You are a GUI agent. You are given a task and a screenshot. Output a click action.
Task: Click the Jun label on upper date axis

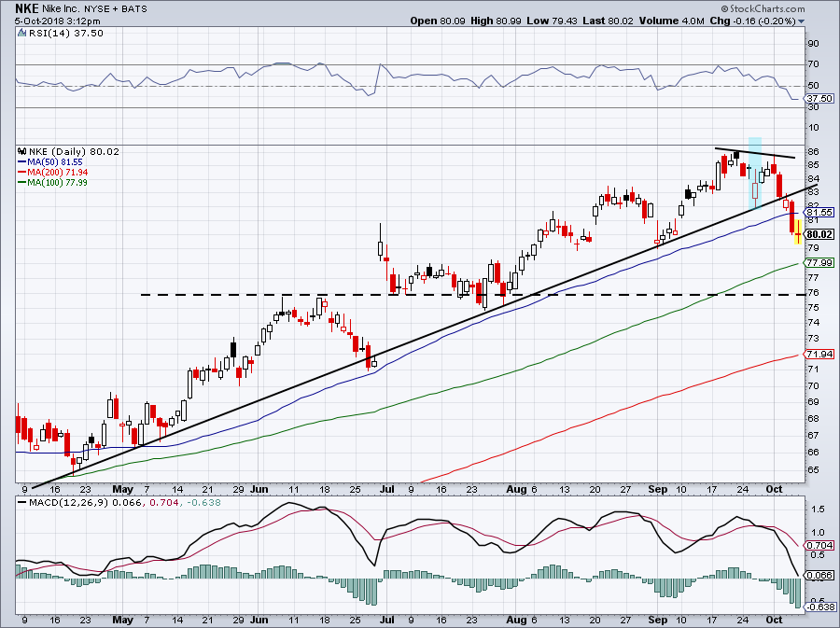coord(259,489)
